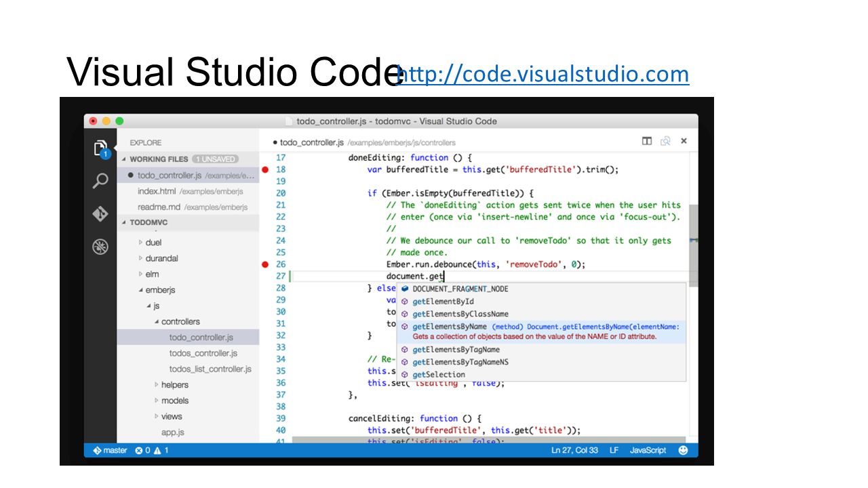Image resolution: width=868 pixels, height=488 pixels.
Task: Open todo_controller.js in working files
Action: 188,176
